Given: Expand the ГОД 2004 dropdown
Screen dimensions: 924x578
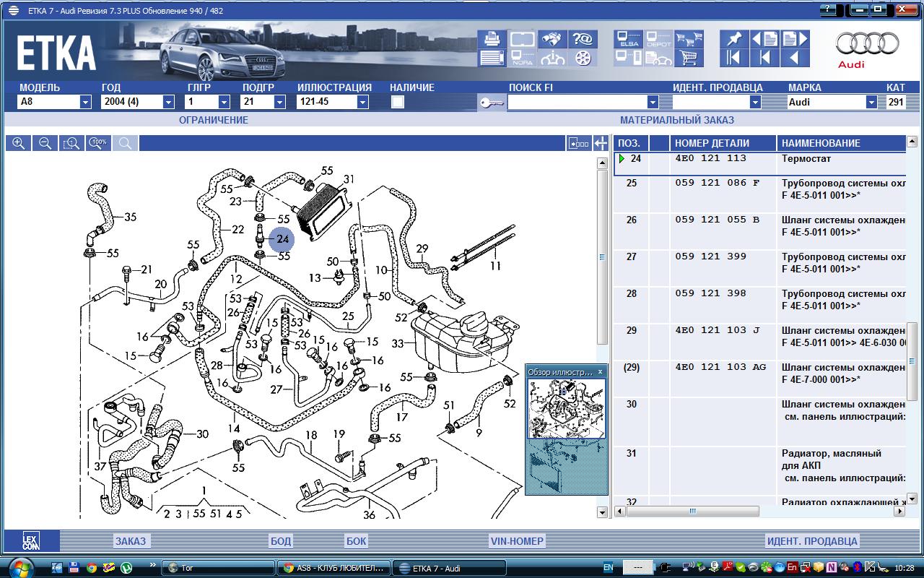Looking at the screenshot, I should point(167,103).
